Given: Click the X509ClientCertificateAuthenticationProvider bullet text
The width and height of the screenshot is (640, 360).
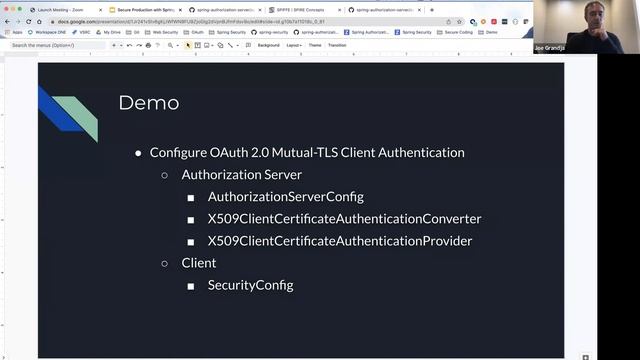Looking at the screenshot, I should click(340, 241).
